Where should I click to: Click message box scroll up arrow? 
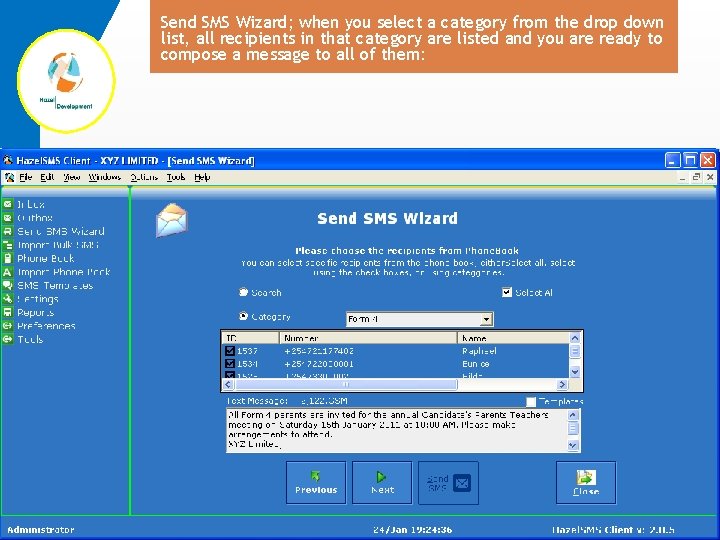point(573,415)
